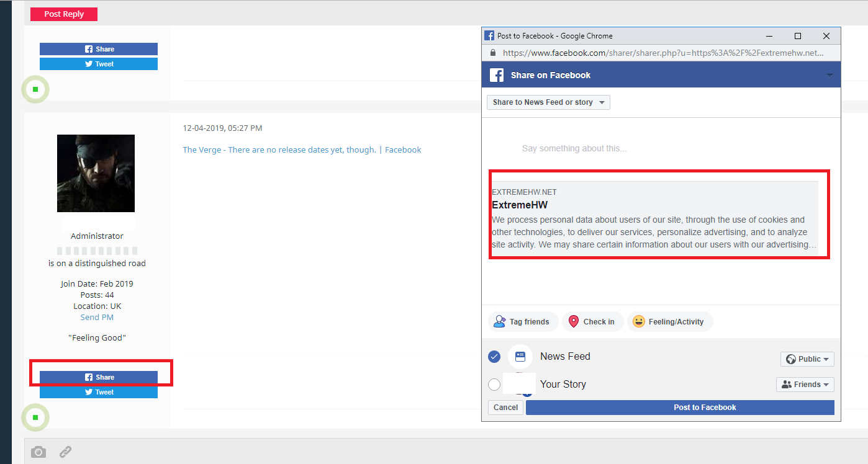The height and width of the screenshot is (464, 868).
Task: Click the first post's green online-status indicator
Action: (x=35, y=89)
